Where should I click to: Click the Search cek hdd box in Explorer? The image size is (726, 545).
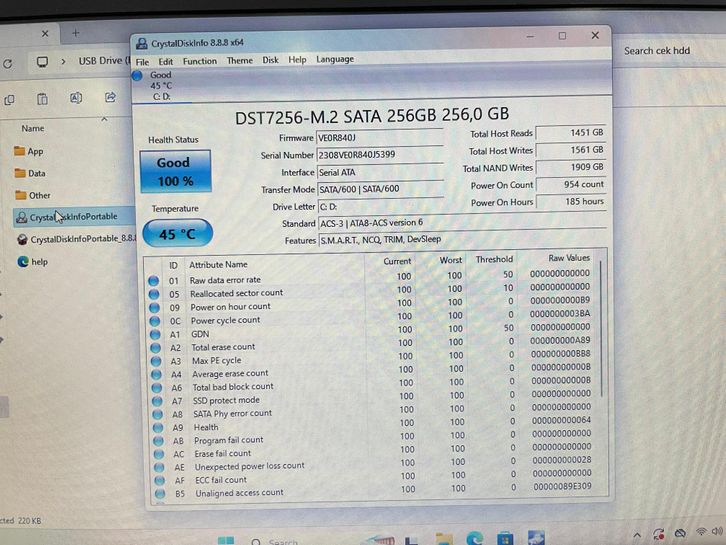[657, 51]
